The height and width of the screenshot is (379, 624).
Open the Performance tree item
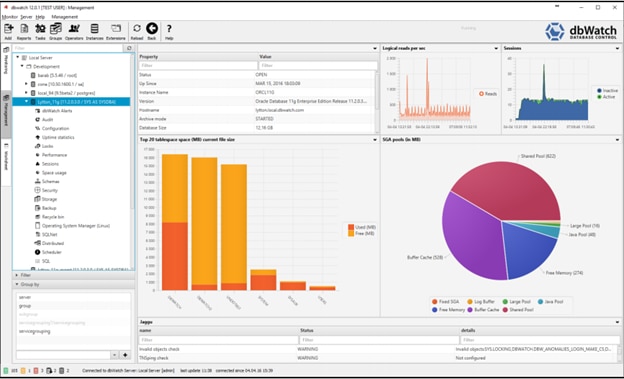54,155
